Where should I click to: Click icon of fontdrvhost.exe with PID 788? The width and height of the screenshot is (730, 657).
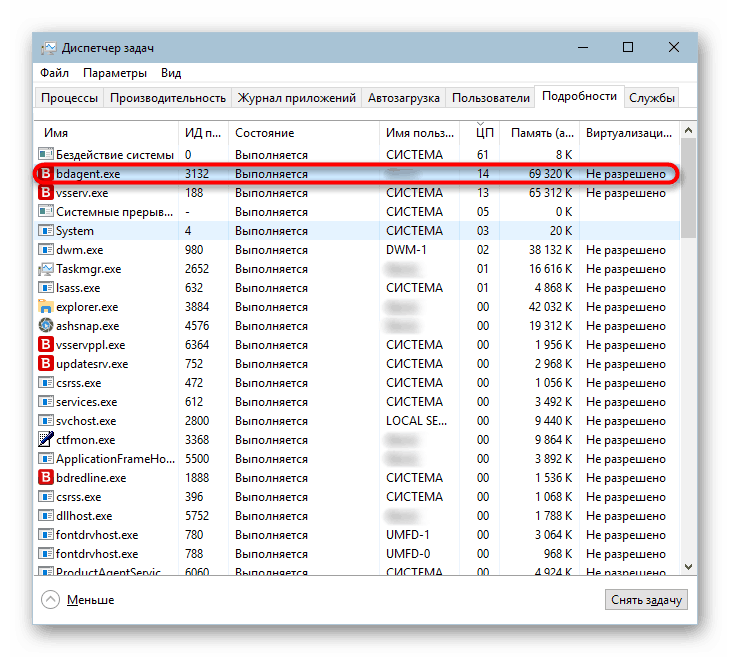46,554
